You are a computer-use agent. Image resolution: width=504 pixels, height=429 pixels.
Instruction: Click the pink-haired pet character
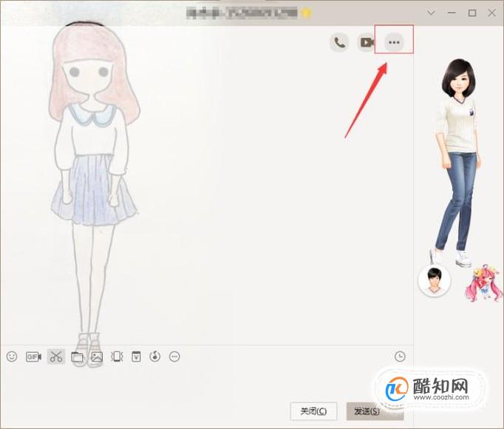click(x=484, y=283)
